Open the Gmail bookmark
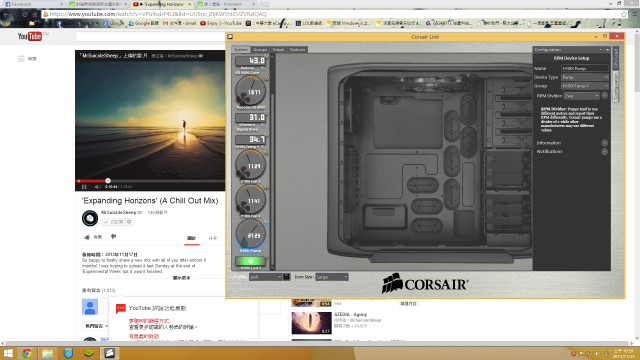 coord(179,23)
